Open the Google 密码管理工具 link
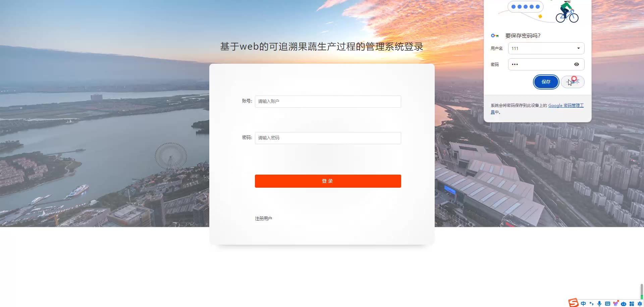This screenshot has width=644, height=307. pos(566,105)
